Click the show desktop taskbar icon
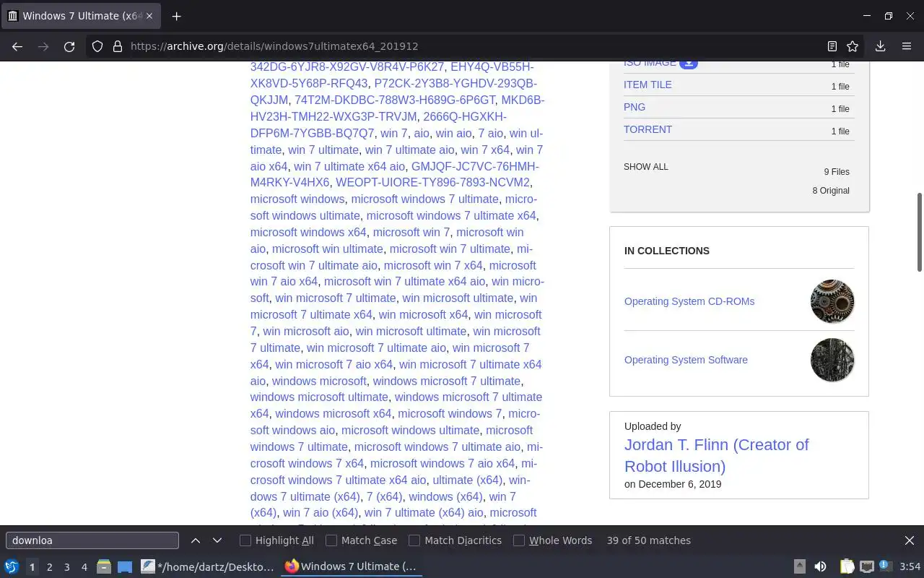Screen dimensions: 924x578 point(125,567)
